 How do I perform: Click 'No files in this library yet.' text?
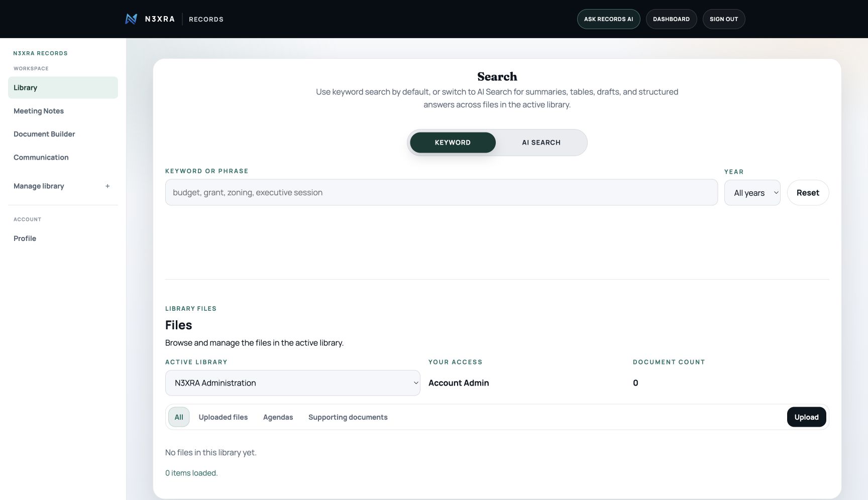[x=211, y=452]
